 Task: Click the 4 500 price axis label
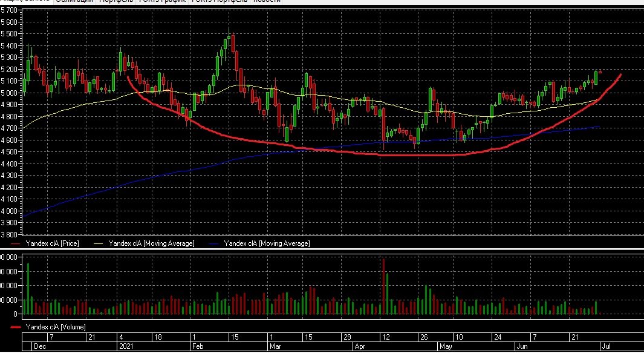click(9, 152)
